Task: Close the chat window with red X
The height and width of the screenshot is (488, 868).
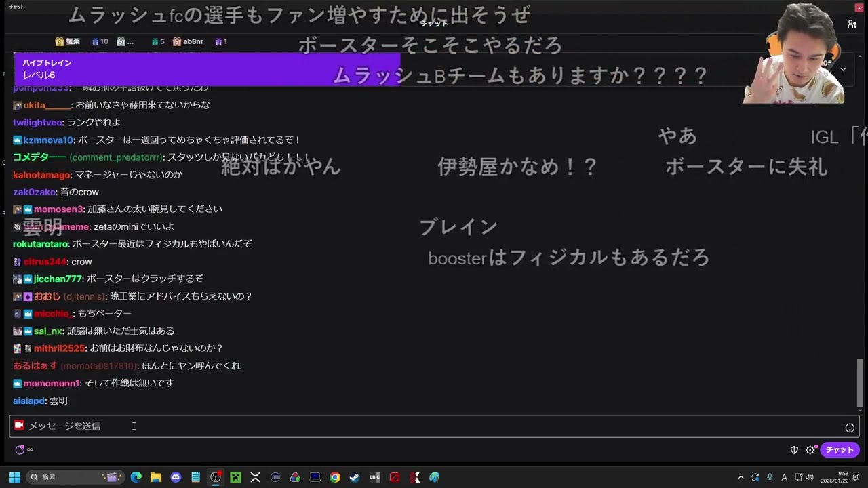Action: 859,7
